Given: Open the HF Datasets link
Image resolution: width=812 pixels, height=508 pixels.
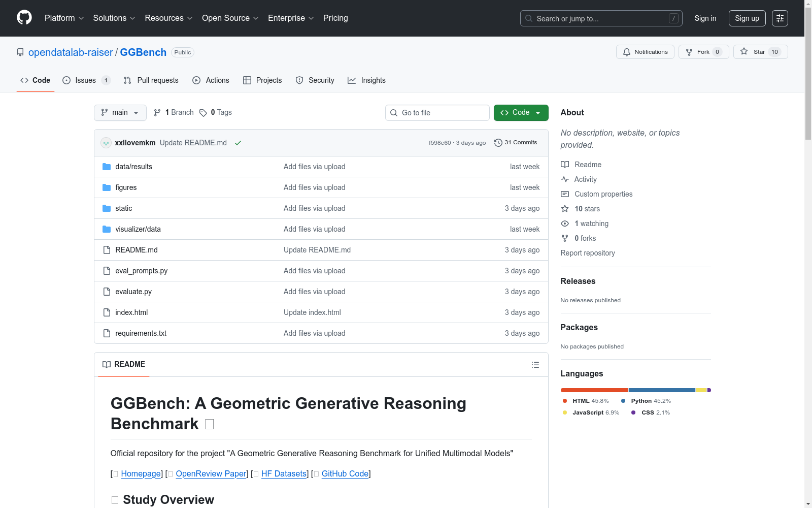Looking at the screenshot, I should click(284, 473).
